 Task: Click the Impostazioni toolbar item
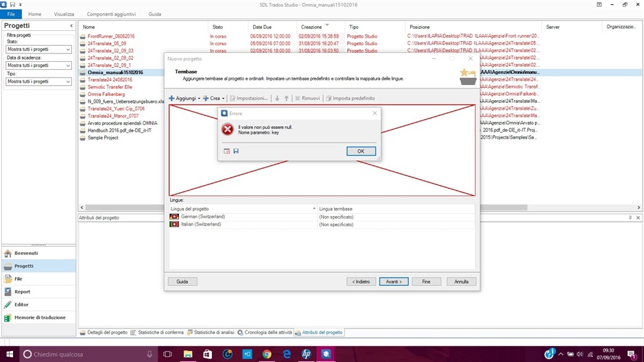click(x=248, y=99)
